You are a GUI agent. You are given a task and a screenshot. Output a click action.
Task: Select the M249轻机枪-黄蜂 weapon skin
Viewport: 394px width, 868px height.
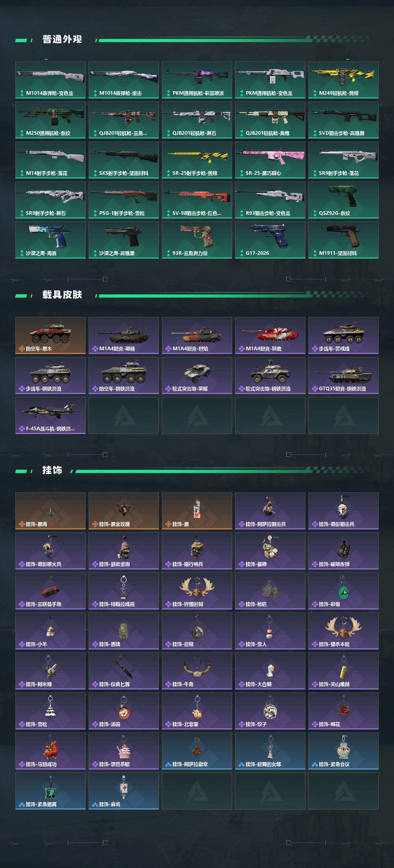tap(343, 80)
